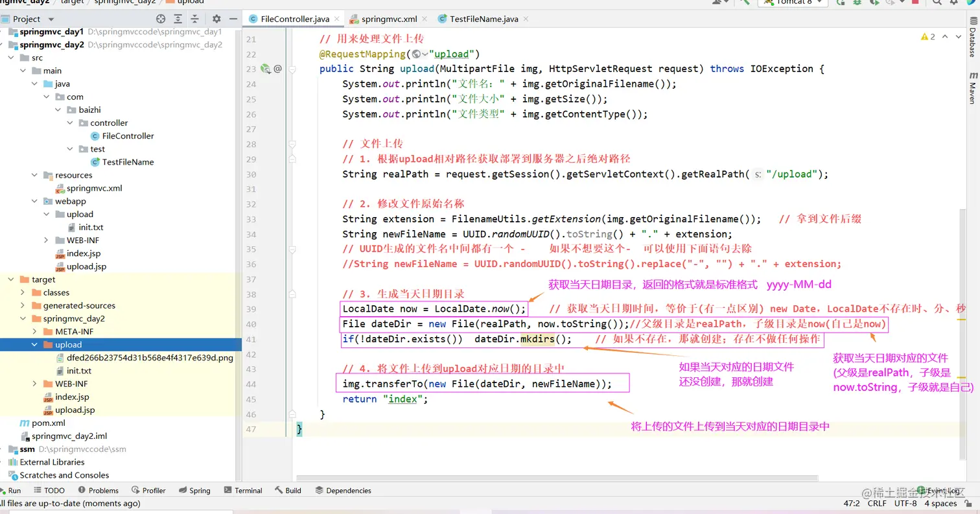Click the Debug bug icon in toolbar
The image size is (980, 514).
(x=857, y=3)
